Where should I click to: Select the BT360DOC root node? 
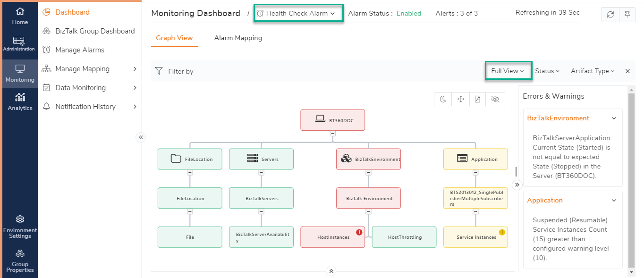333,120
